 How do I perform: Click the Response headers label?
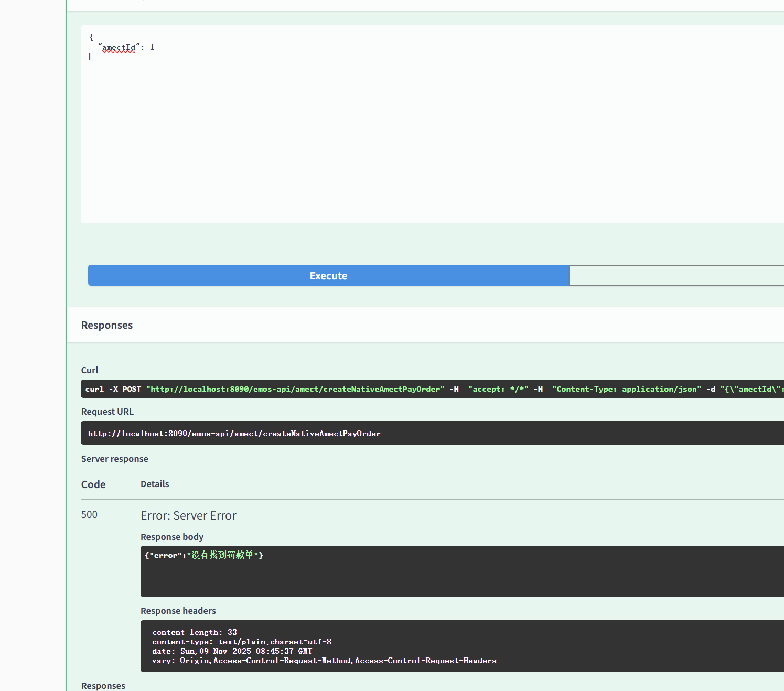[178, 611]
